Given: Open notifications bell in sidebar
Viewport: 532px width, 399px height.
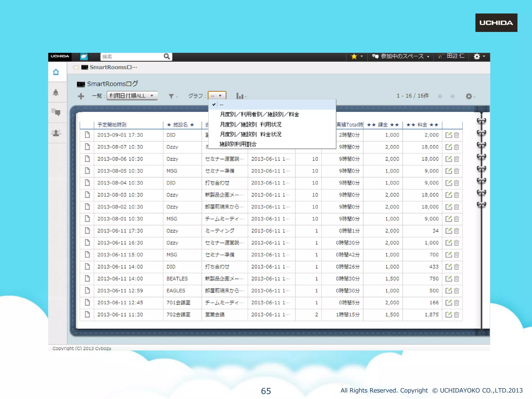Looking at the screenshot, I should click(56, 92).
